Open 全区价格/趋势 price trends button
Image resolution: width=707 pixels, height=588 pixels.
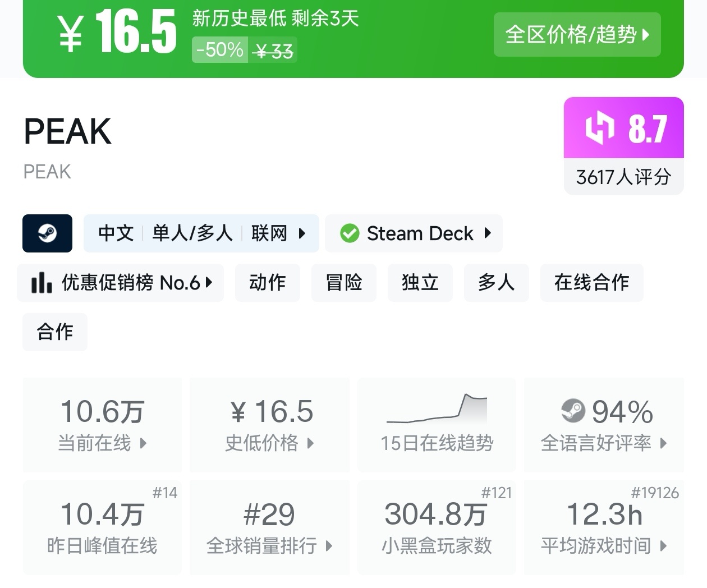click(x=577, y=35)
